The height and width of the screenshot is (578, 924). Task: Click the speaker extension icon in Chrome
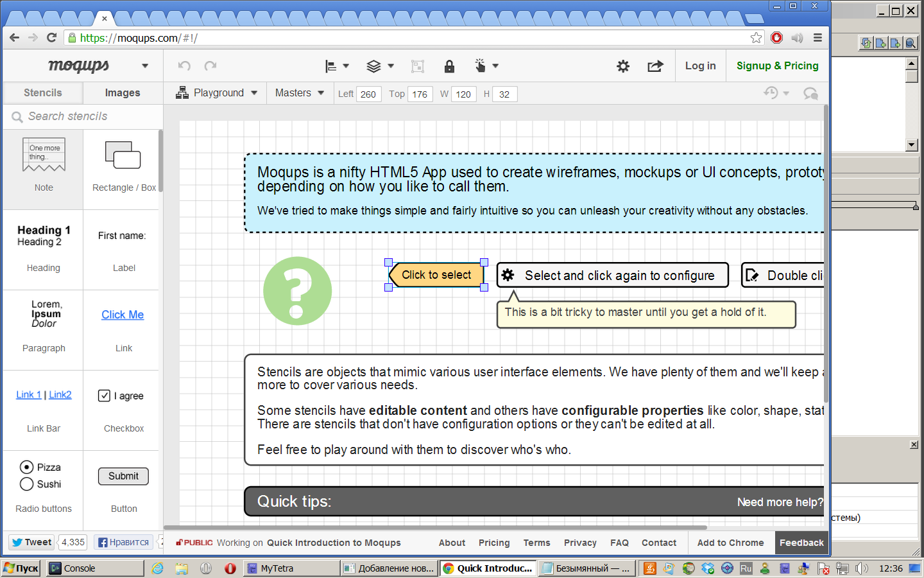point(798,38)
